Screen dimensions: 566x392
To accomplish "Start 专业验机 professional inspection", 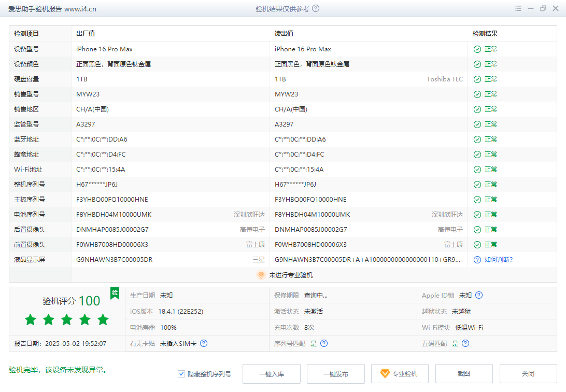I will (400, 373).
